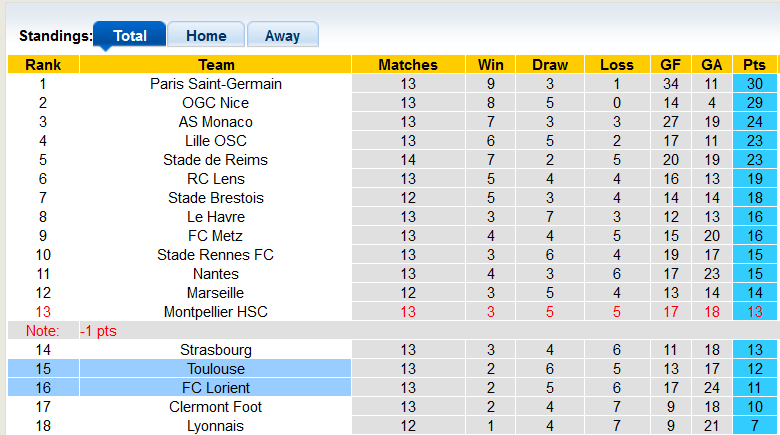The width and height of the screenshot is (780, 435).
Task: Switch to the Total standings tab
Action: pyautogui.click(x=130, y=36)
